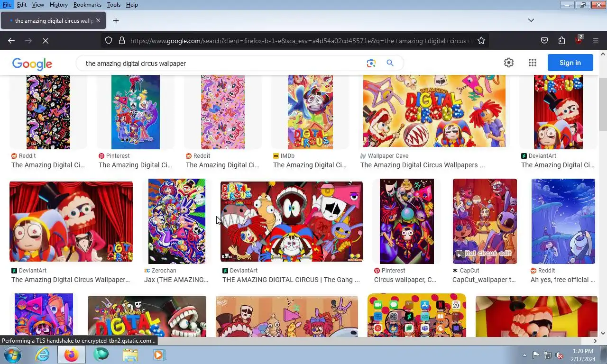The image size is (607, 364).
Task: Open the Pocket save icon
Action: click(x=544, y=41)
